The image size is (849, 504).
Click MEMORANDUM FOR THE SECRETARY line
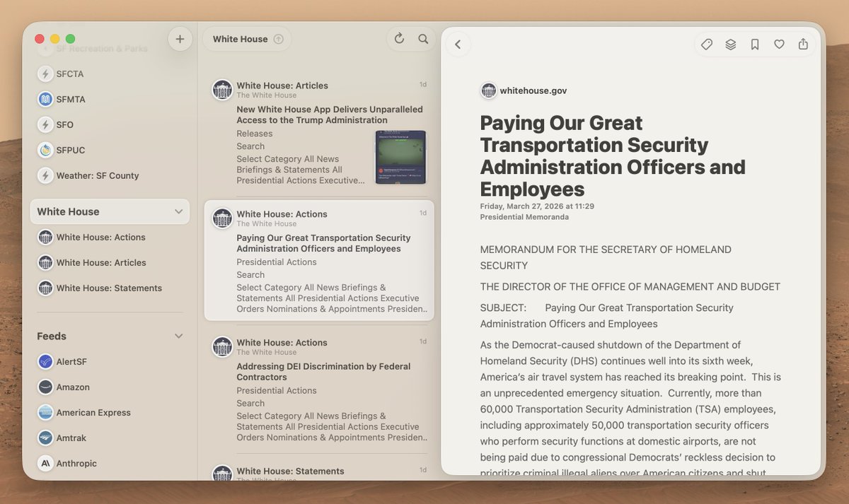tap(606, 257)
